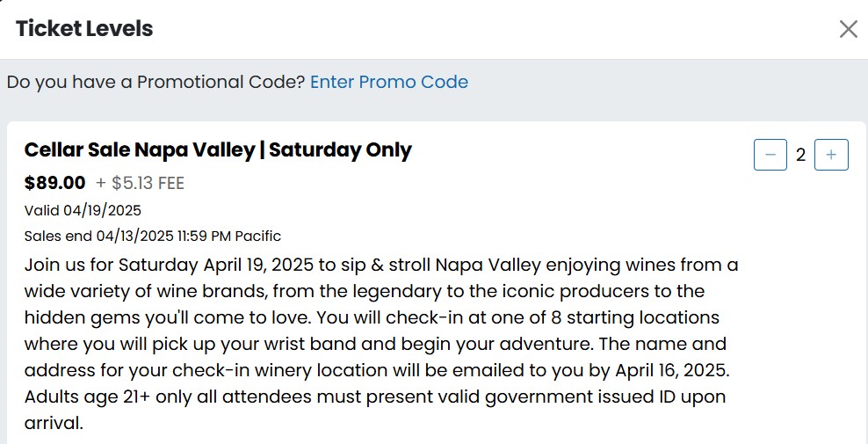Click the word 'arrival.' ending the description

pos(53,423)
